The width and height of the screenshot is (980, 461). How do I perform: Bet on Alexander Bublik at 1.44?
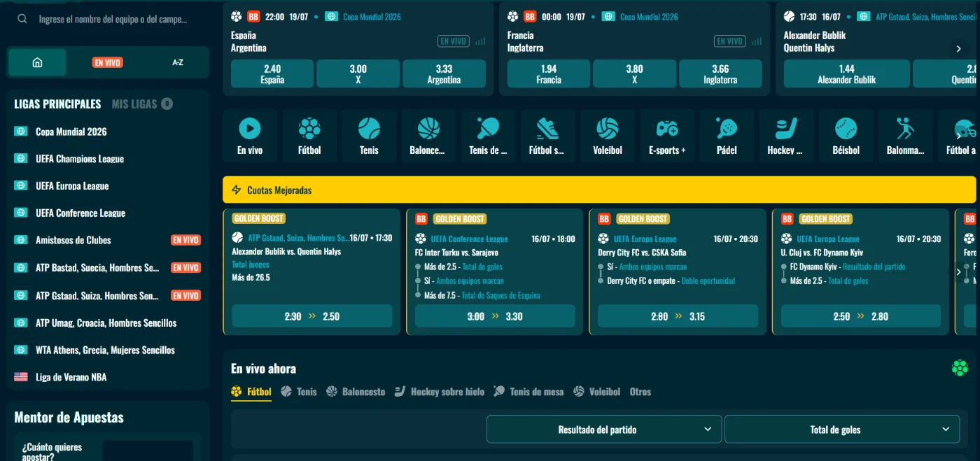(x=846, y=73)
